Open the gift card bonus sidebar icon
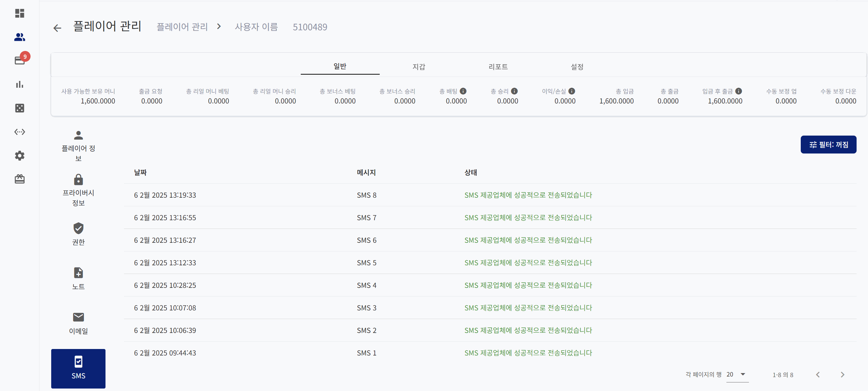The width and height of the screenshot is (868, 391). (19, 179)
